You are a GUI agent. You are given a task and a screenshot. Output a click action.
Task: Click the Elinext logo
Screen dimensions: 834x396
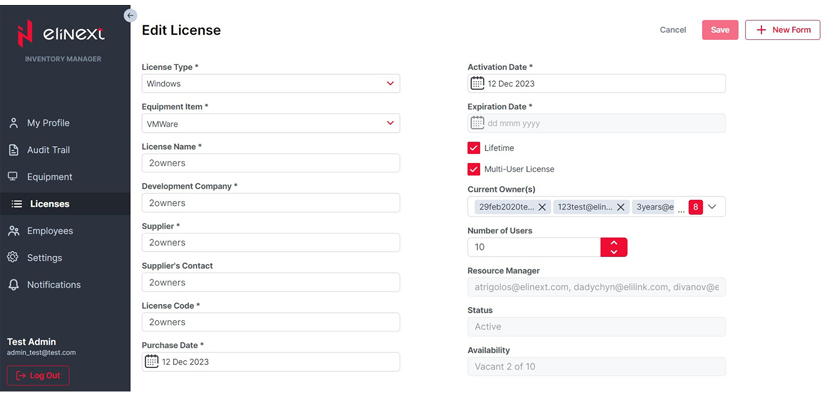tap(61, 34)
